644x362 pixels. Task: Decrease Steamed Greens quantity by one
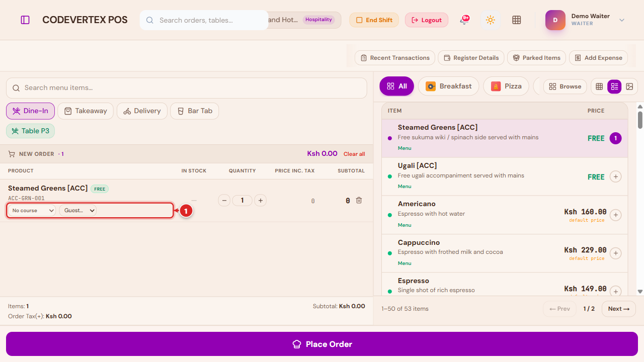(224, 201)
